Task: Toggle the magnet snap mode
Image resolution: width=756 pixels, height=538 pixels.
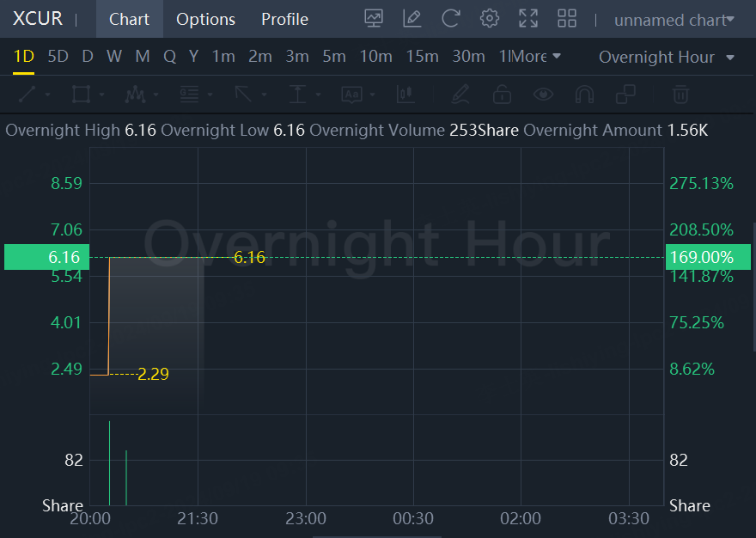Action: [584, 94]
